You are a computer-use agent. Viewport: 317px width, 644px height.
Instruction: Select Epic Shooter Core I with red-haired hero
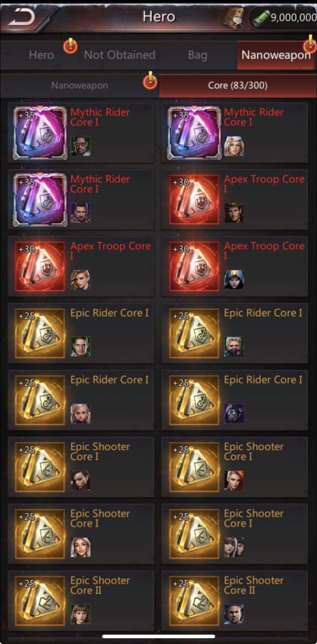234,467
